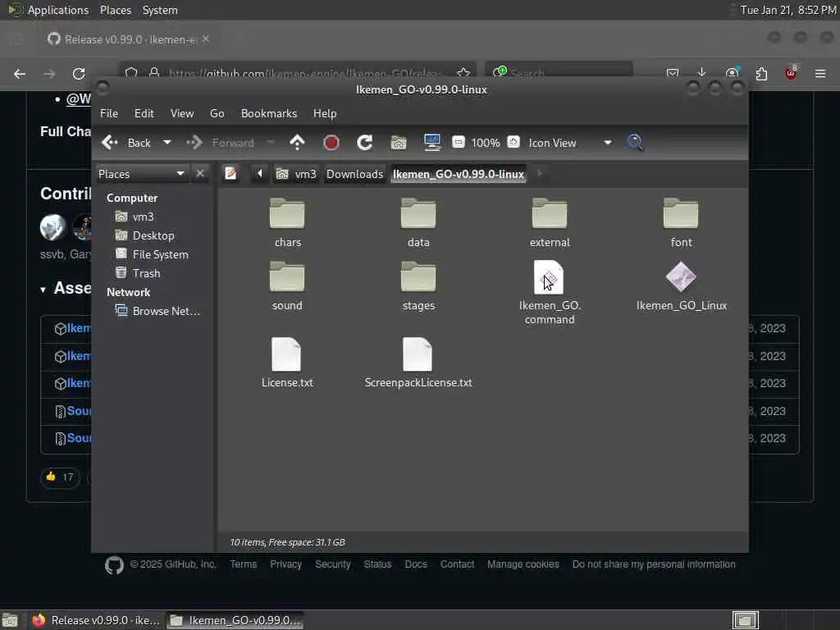840x630 pixels.
Task: Select the ScreenpackLicense.txt file
Action: click(x=418, y=362)
